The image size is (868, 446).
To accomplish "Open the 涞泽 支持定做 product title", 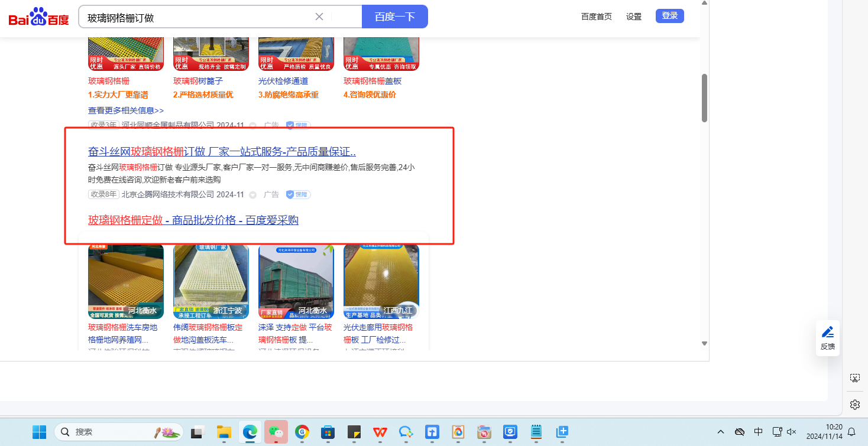I will click(x=296, y=334).
